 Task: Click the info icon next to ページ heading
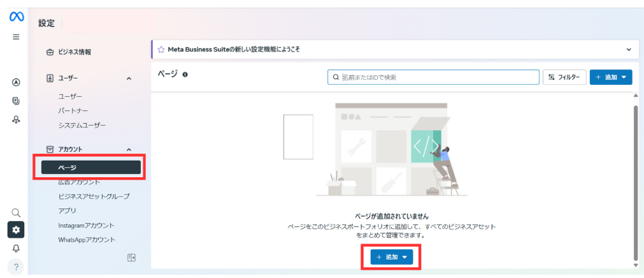185,75
